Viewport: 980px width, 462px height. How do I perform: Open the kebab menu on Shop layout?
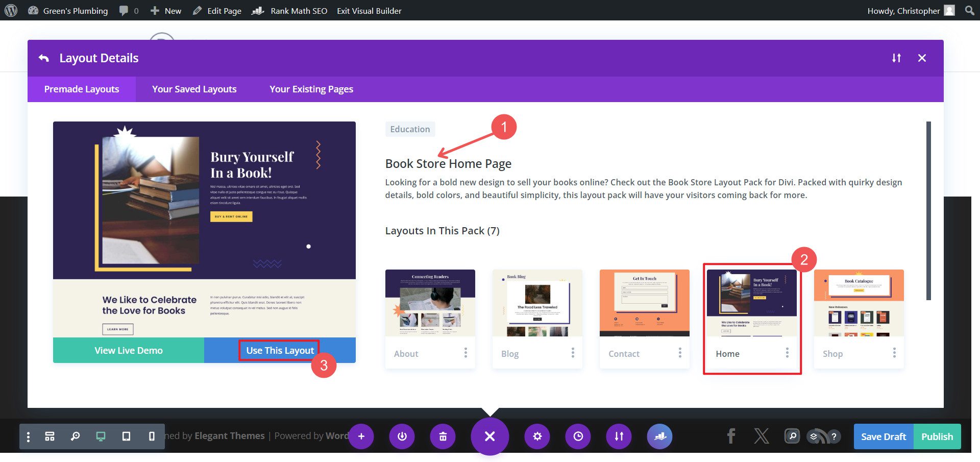[894, 353]
